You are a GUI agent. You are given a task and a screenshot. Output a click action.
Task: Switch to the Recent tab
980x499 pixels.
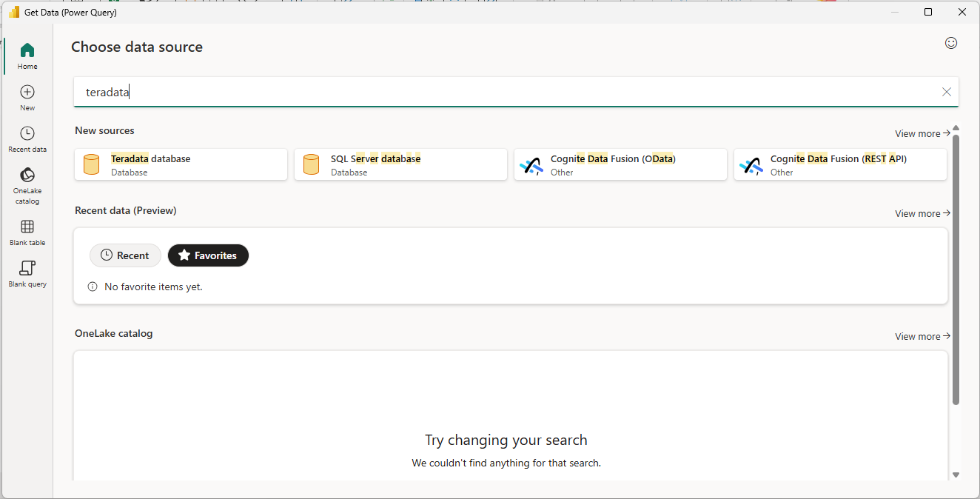click(x=125, y=255)
